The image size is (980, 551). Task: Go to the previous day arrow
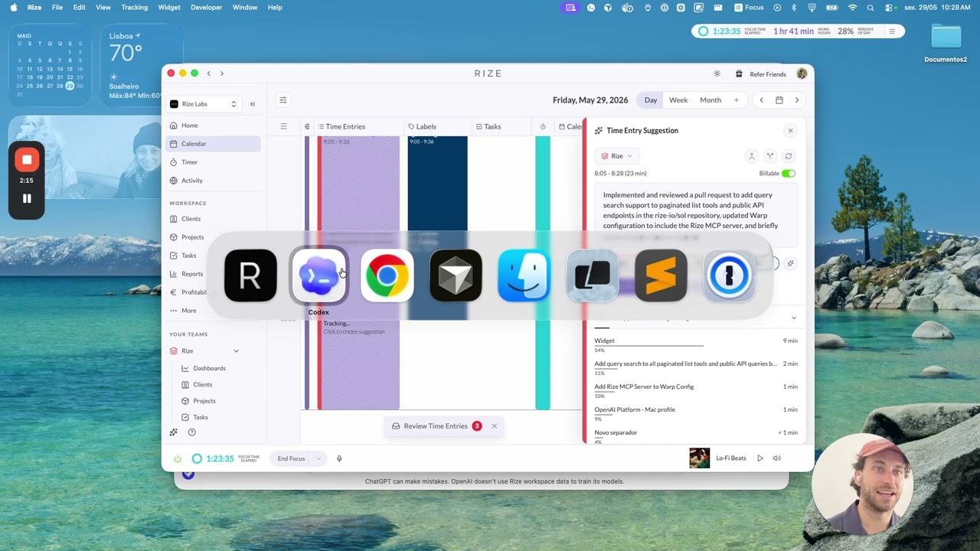coord(761,100)
